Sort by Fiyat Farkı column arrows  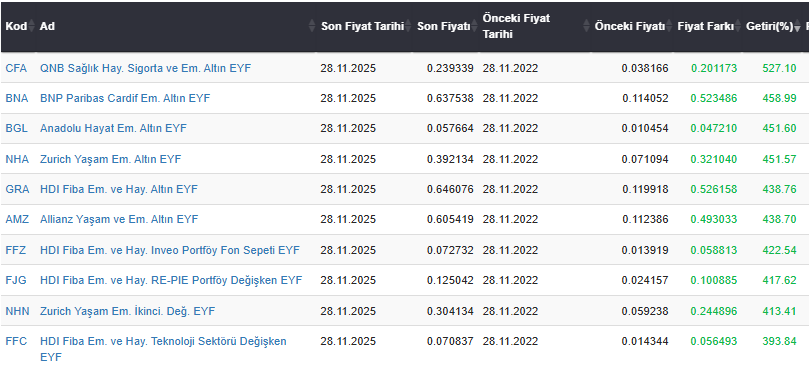coord(738,26)
